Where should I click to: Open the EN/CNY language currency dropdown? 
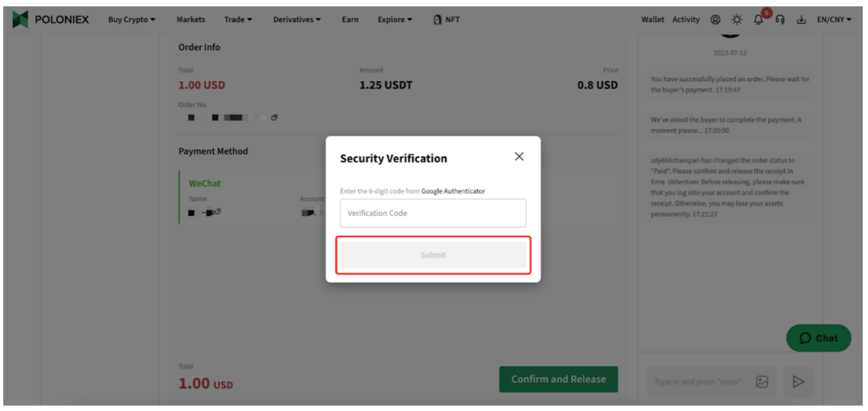tap(834, 20)
